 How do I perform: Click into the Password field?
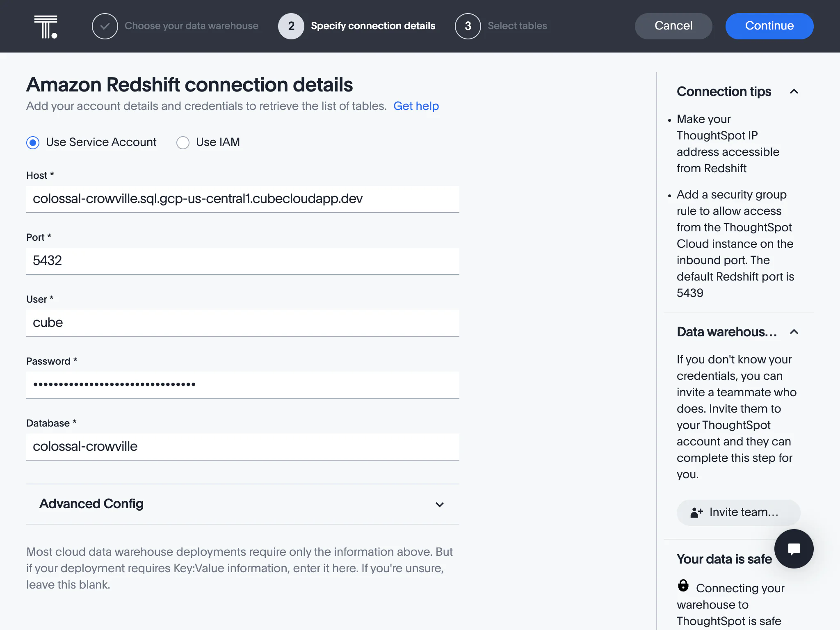[x=242, y=384]
